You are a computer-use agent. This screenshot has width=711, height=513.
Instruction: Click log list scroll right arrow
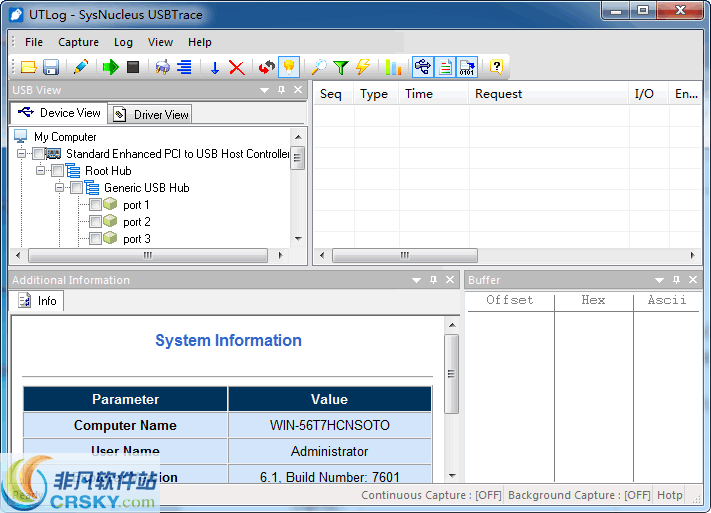click(692, 255)
